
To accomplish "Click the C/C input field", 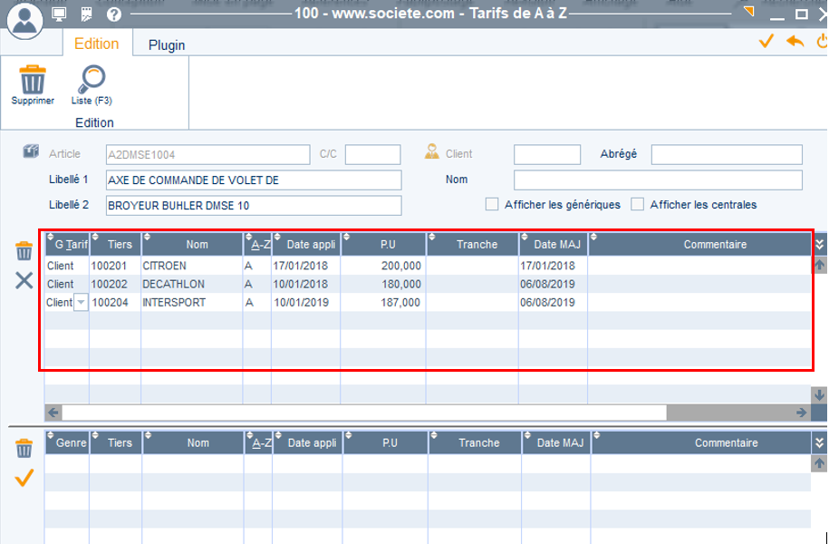I will pyautogui.click(x=373, y=154).
